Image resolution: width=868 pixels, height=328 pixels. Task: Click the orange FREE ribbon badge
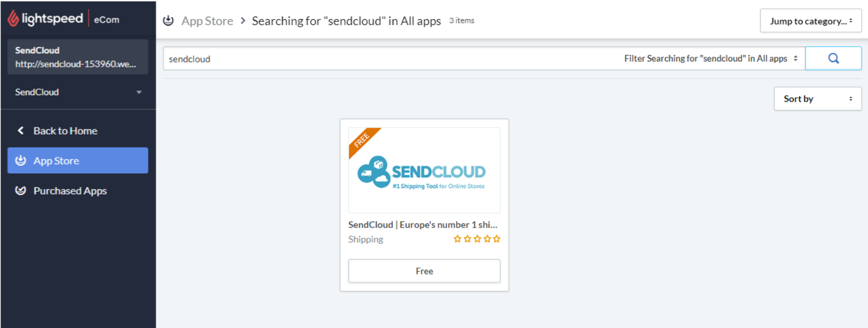363,141
